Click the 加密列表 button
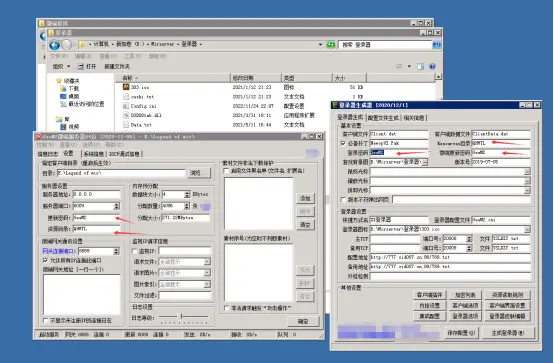554x363 pixels. [x=465, y=295]
